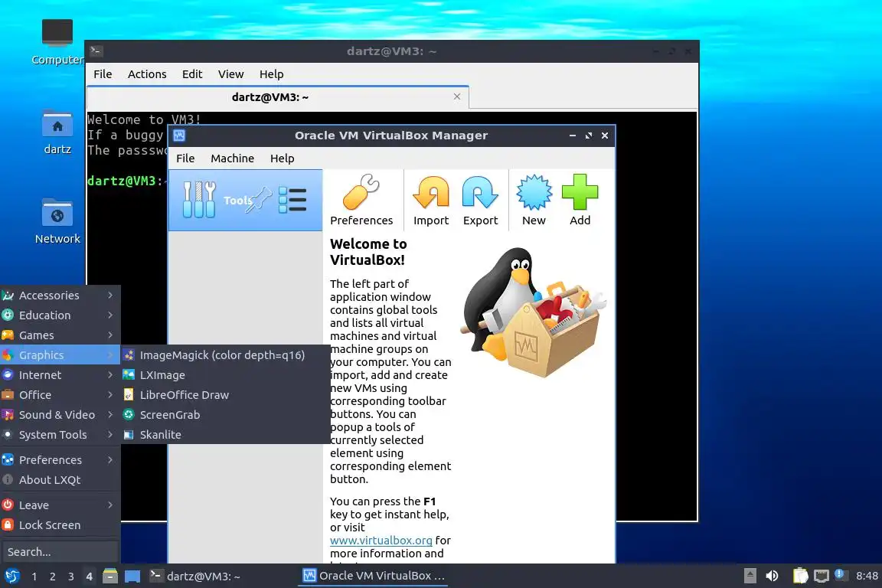Open the file manager taskbar launcher
This screenshot has width=882, height=588.
coord(110,576)
